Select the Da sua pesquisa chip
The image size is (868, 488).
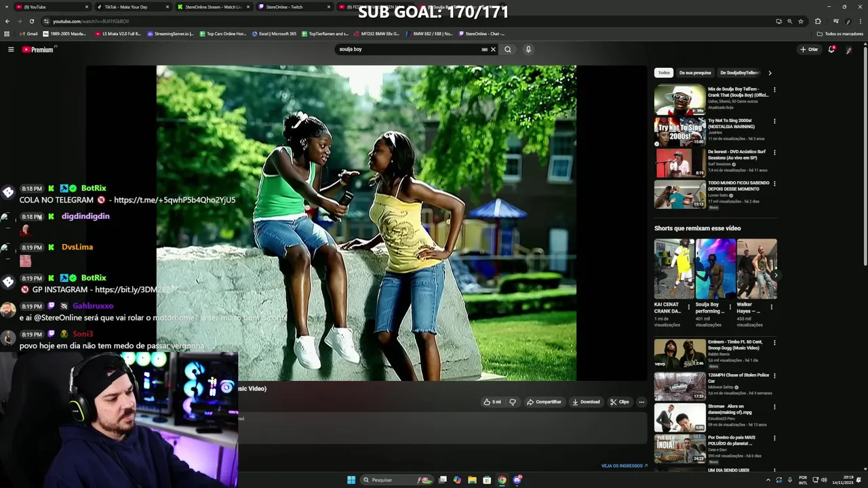click(695, 73)
